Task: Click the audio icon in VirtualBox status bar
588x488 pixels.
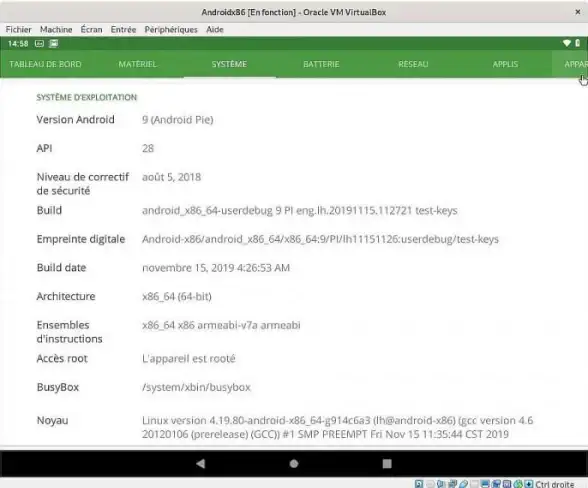Action: point(440,484)
